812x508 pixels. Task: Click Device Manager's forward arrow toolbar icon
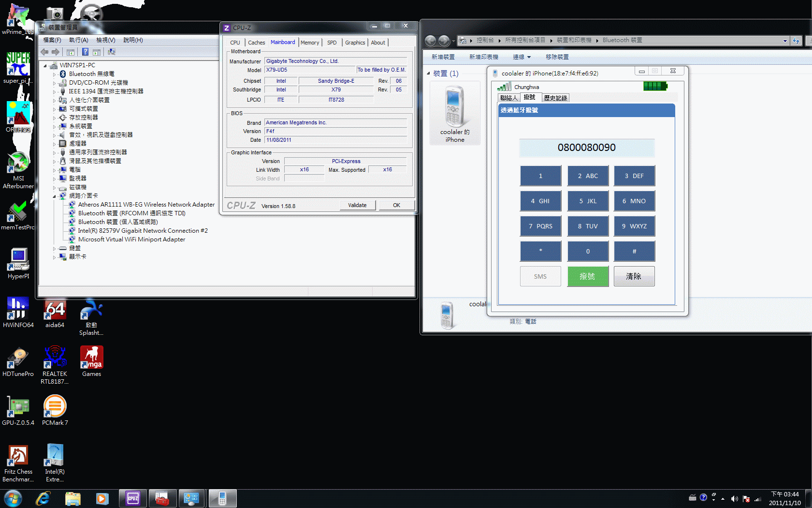pos(56,52)
